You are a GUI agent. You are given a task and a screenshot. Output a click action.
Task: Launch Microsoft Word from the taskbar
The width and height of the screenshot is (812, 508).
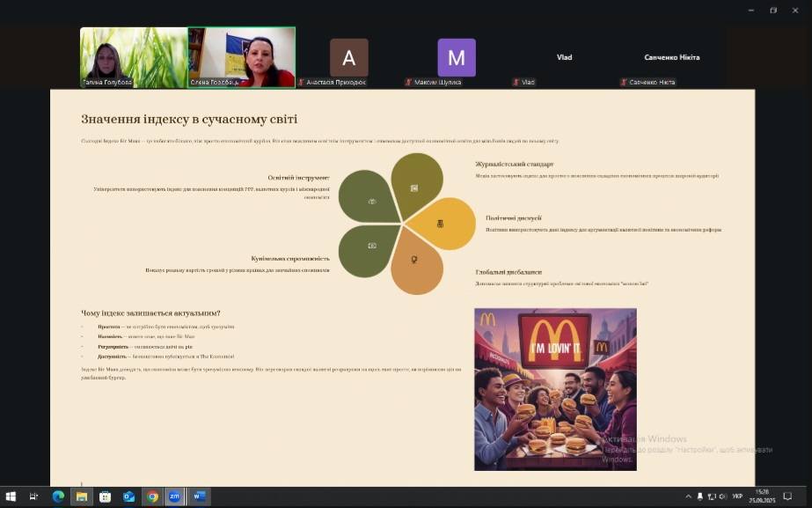click(x=198, y=497)
